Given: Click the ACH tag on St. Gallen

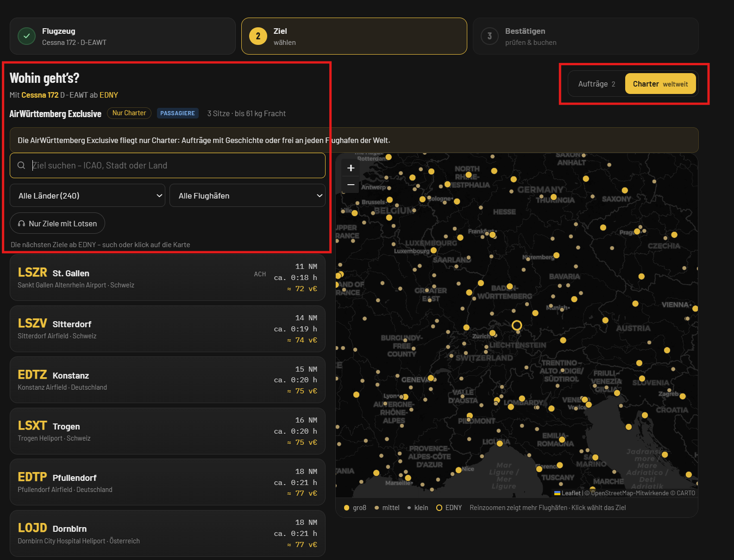Looking at the screenshot, I should (260, 274).
